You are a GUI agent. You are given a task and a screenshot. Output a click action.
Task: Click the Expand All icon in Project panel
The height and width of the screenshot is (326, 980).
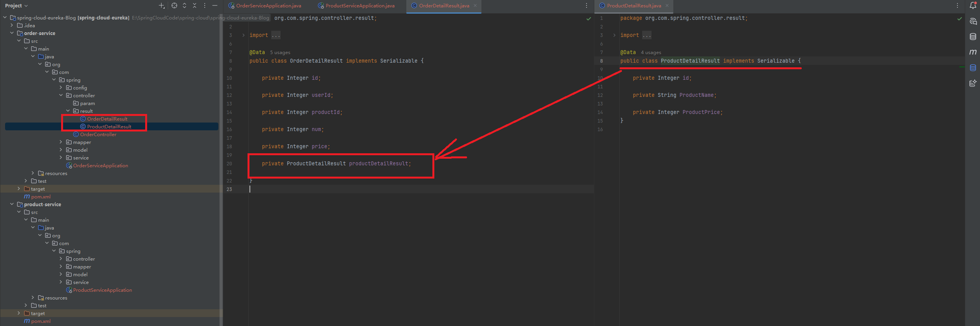(184, 5)
